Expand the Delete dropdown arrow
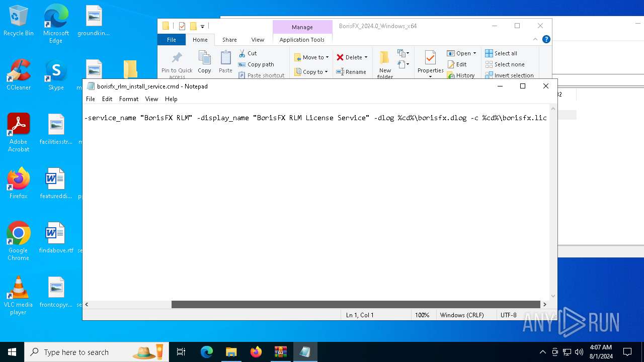Image resolution: width=644 pixels, height=362 pixels. point(366,57)
